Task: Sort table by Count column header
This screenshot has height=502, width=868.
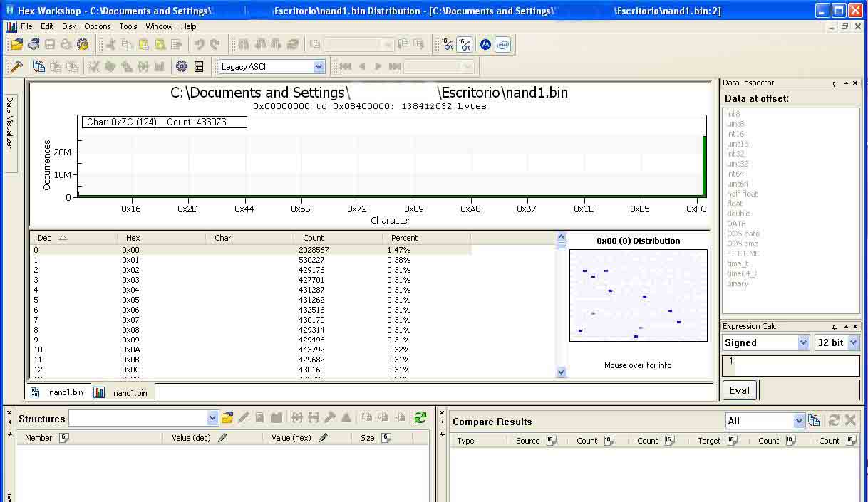Action: click(313, 238)
